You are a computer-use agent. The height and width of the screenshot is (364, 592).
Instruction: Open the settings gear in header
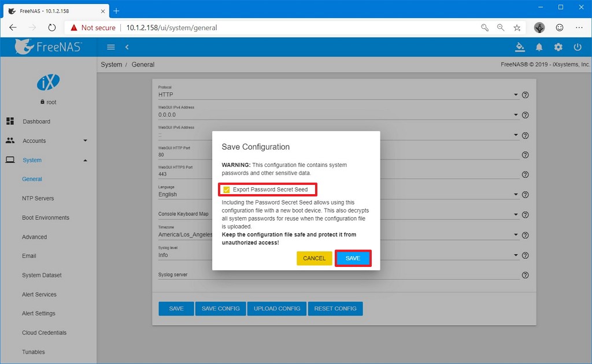[558, 47]
